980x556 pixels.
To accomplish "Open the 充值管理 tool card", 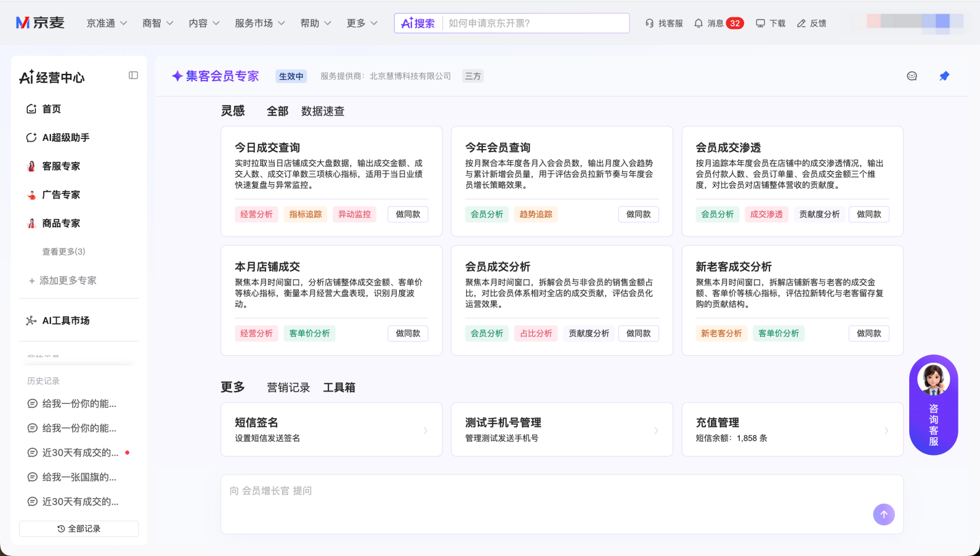I will pyautogui.click(x=792, y=430).
